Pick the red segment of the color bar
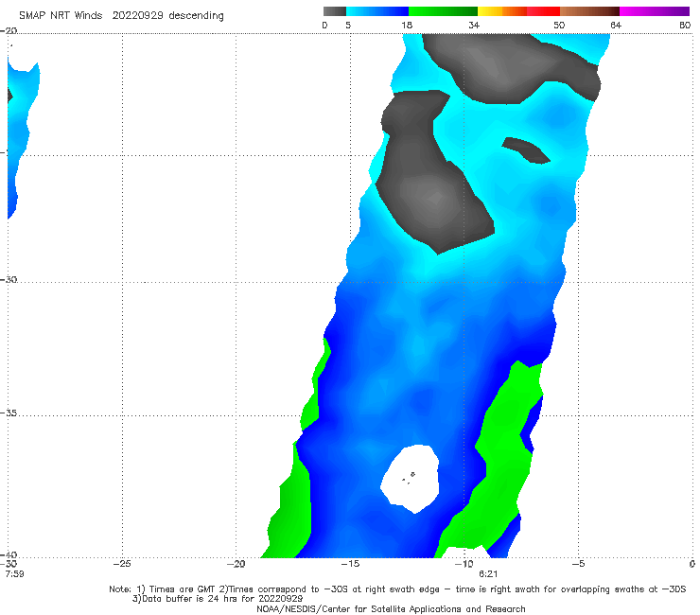The width and height of the screenshot is (700, 615). (543, 11)
